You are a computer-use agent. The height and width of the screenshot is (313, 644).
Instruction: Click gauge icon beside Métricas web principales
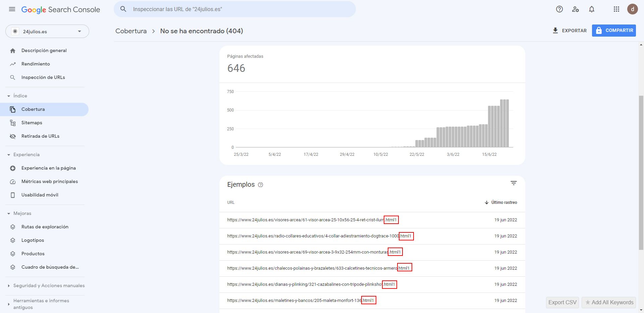(13, 182)
